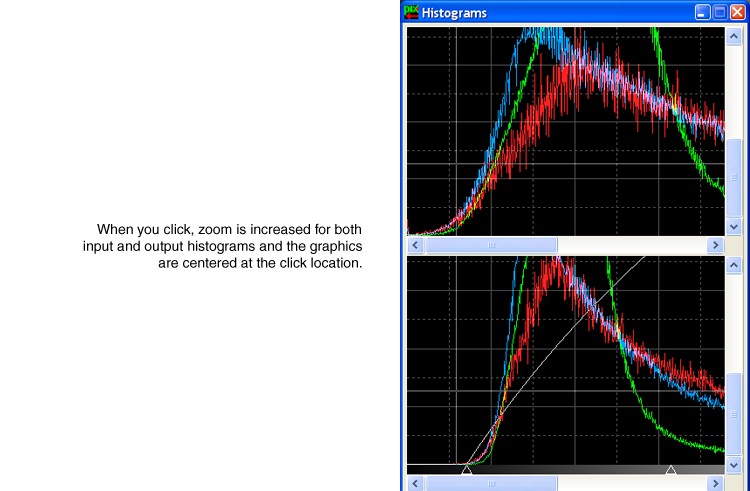Maximize the Histograms window
The image size is (750, 491).
[720, 12]
